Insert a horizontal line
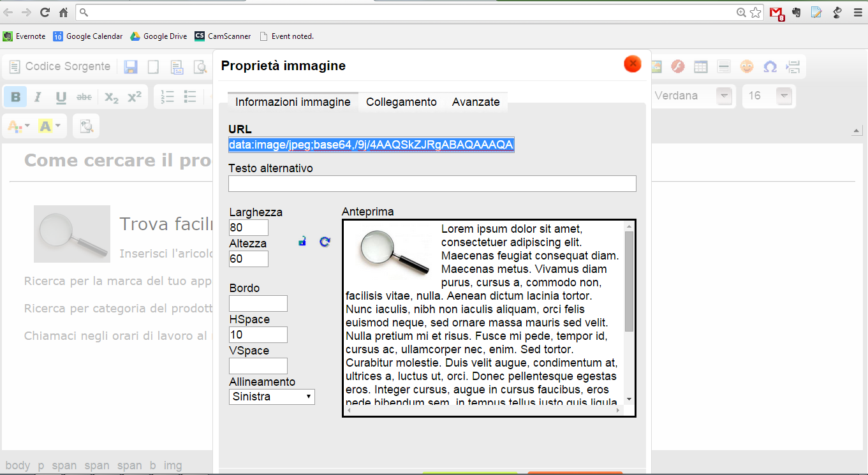 (x=723, y=67)
